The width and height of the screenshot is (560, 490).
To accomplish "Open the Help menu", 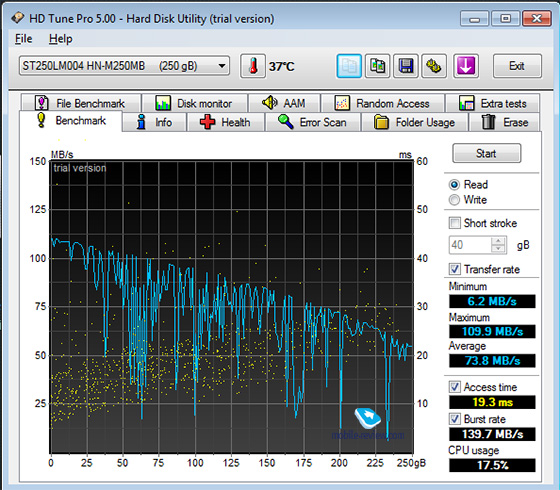I will click(x=60, y=39).
